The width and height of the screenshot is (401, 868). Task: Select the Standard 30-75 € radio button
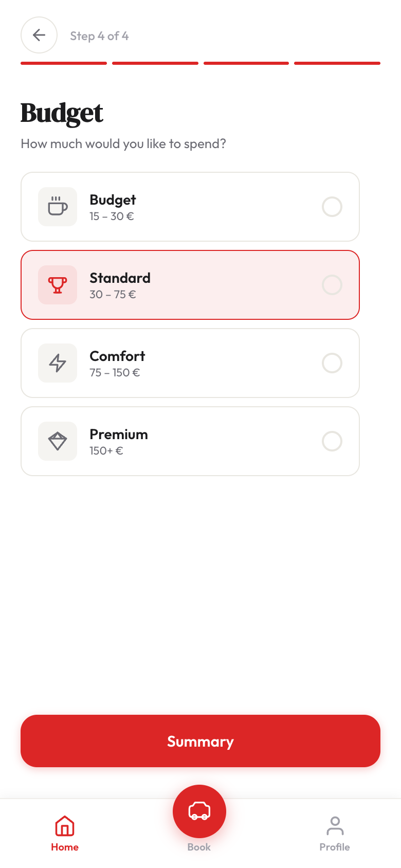(332, 285)
